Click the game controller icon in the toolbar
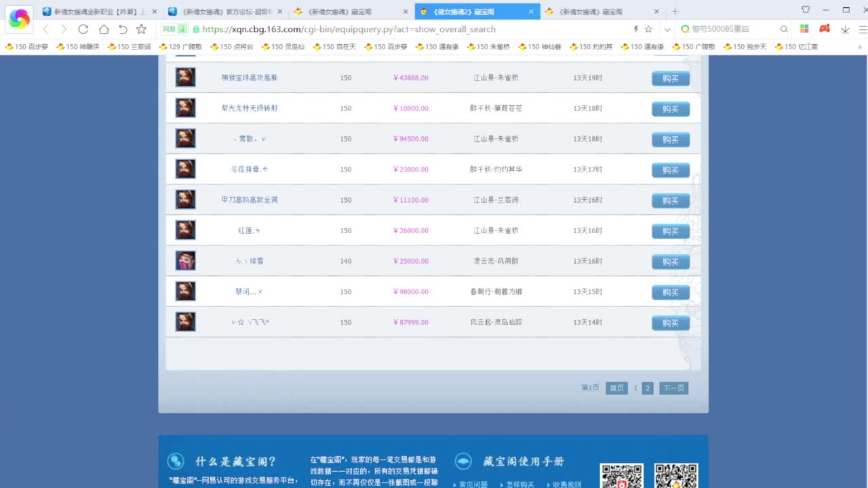Viewport: 868px width, 488px height. 823,29
